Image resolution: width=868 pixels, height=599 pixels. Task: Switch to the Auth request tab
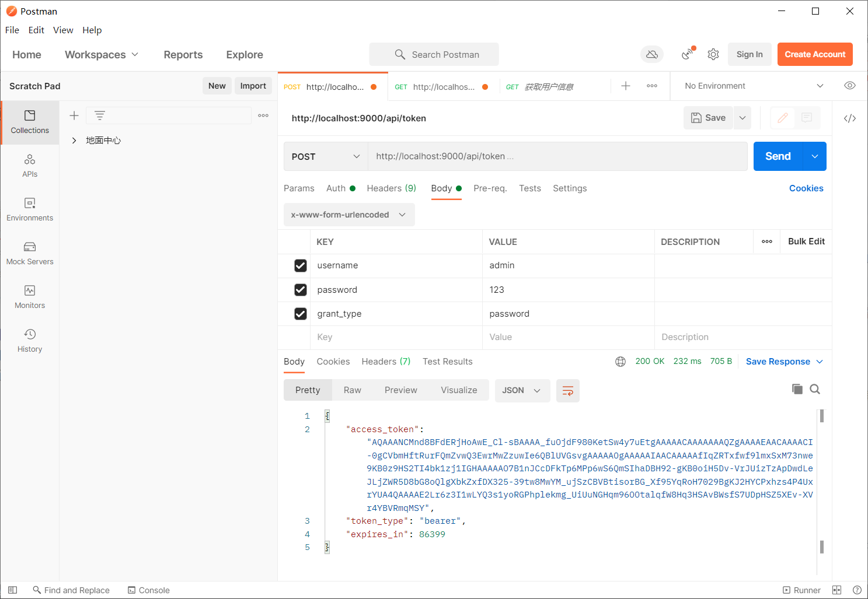pos(340,188)
